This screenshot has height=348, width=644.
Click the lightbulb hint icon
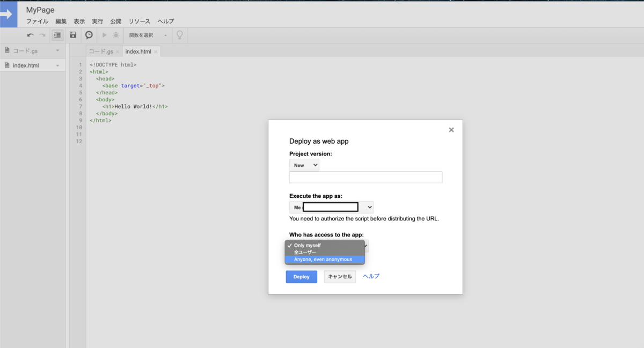(180, 35)
